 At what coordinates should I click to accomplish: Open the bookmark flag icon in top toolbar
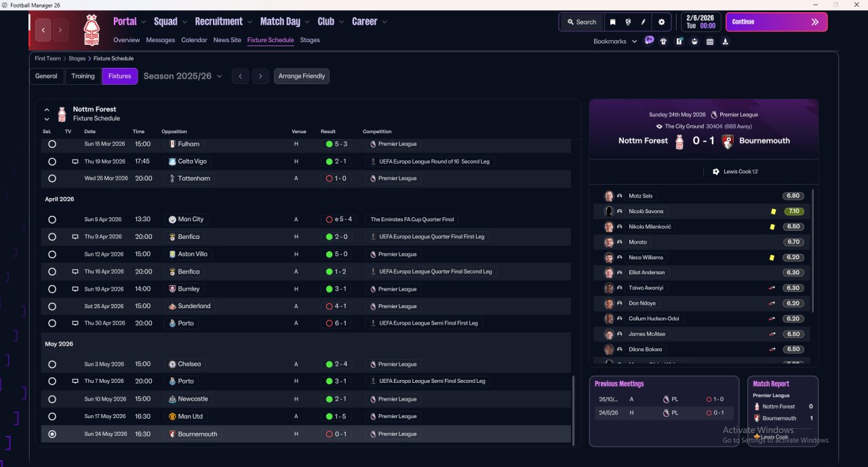tap(613, 22)
